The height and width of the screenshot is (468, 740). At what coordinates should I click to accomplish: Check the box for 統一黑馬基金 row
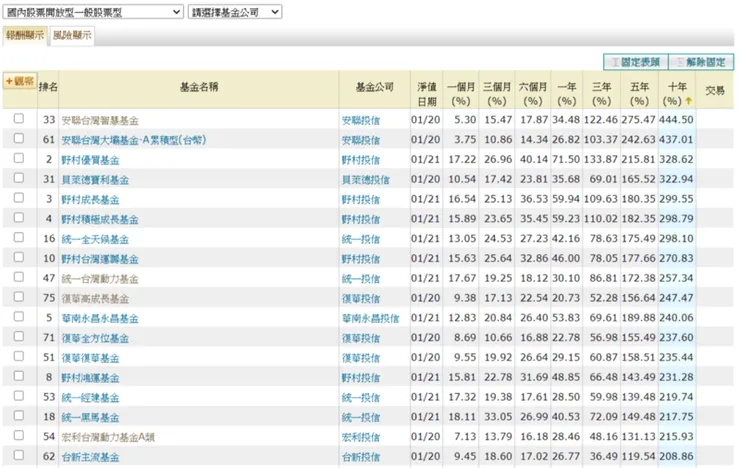coord(19,417)
